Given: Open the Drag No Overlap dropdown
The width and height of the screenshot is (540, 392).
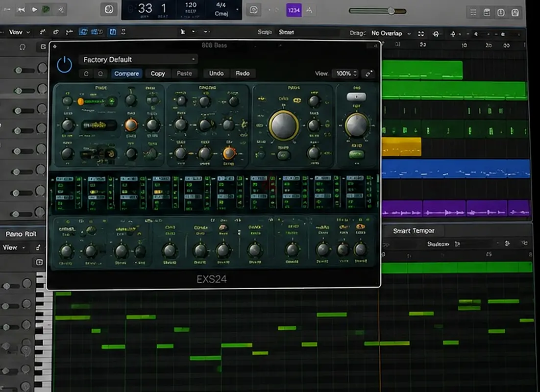Looking at the screenshot, I should pos(391,33).
